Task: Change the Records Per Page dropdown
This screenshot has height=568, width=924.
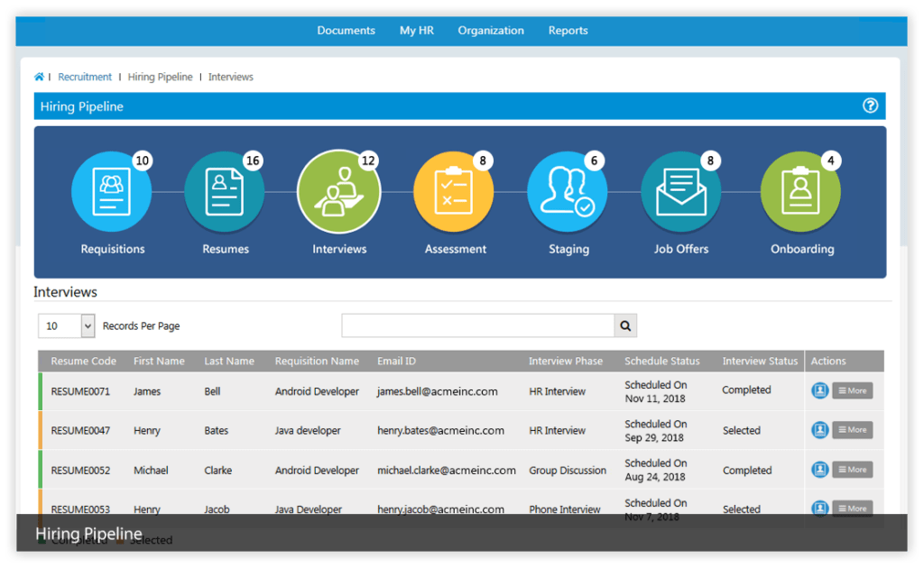Action: (66, 325)
